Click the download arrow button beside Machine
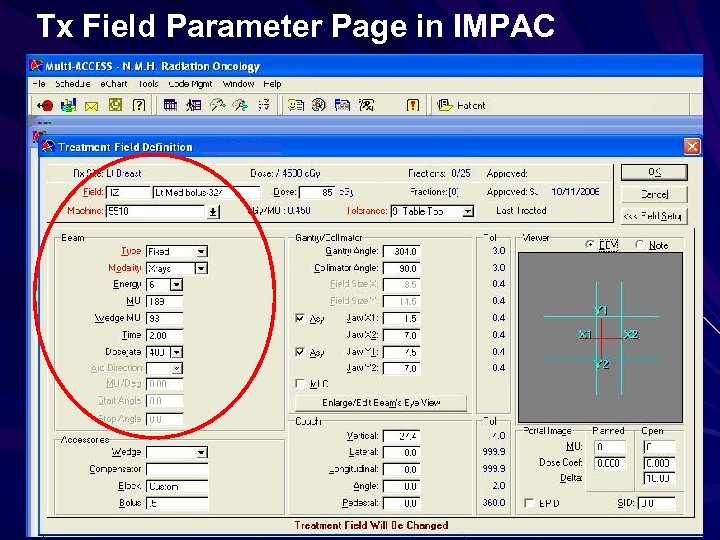Viewport: 720px width, 540px height. [213, 212]
